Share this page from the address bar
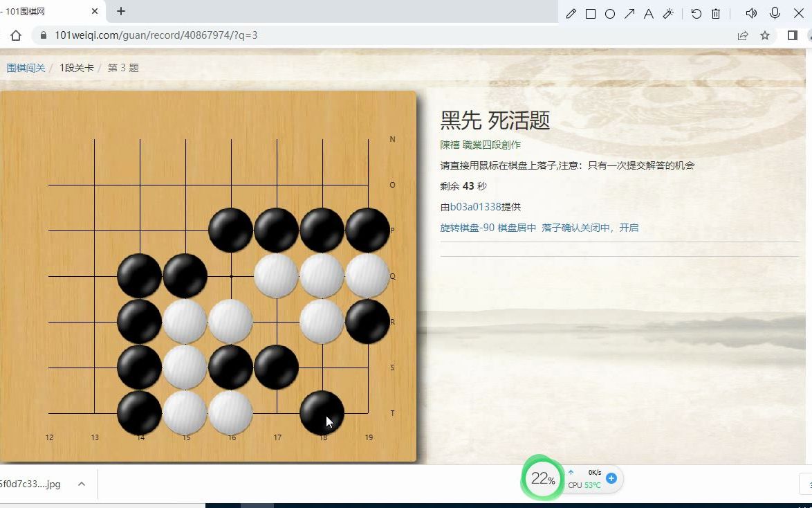The width and height of the screenshot is (812, 508). (743, 35)
